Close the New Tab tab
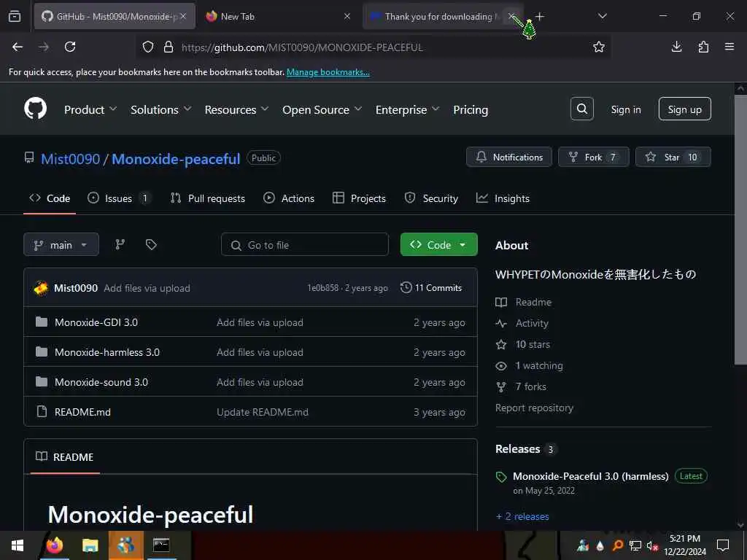 click(x=347, y=16)
